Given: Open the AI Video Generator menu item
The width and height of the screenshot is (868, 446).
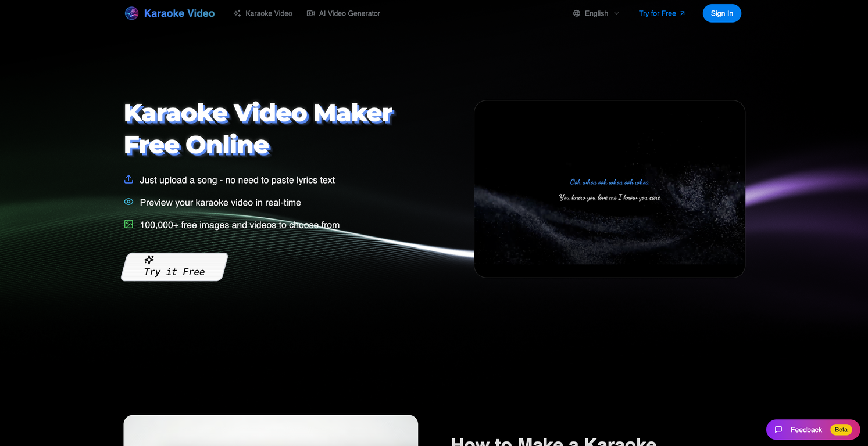Looking at the screenshot, I should click(349, 13).
